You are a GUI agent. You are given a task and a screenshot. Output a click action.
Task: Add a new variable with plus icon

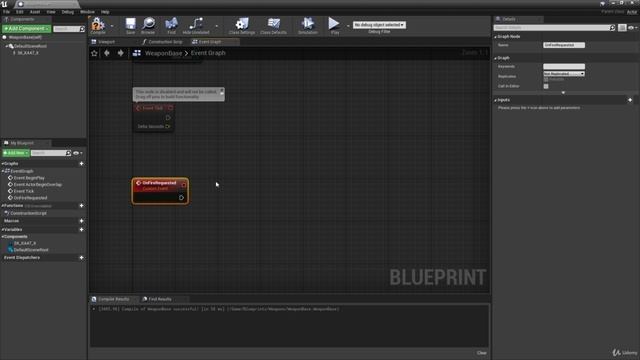81,230
